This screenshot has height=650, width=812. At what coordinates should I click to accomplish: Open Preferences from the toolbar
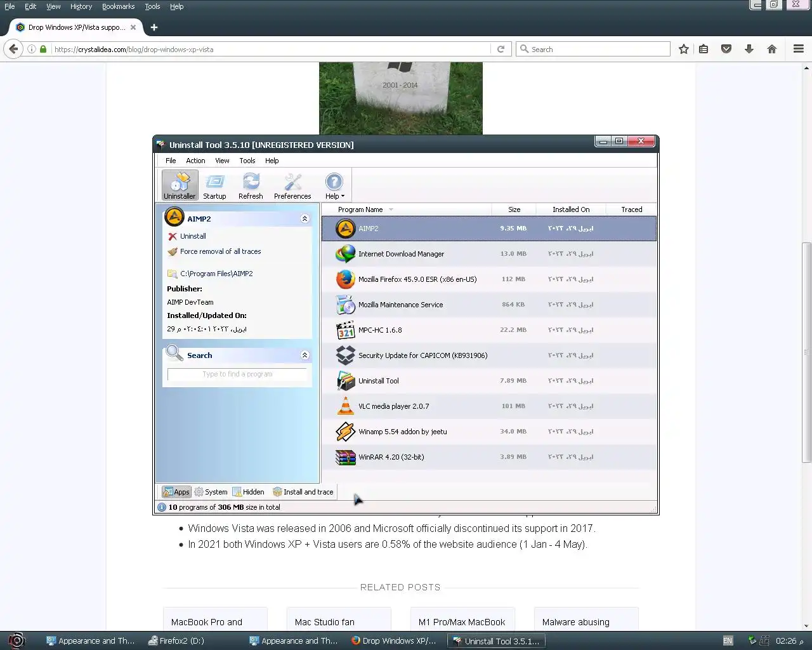pyautogui.click(x=292, y=185)
